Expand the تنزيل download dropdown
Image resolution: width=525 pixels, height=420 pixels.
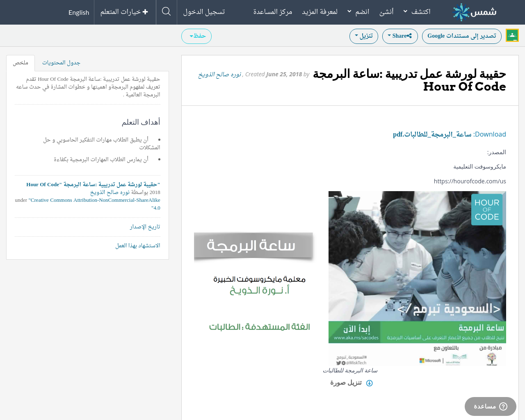363,36
